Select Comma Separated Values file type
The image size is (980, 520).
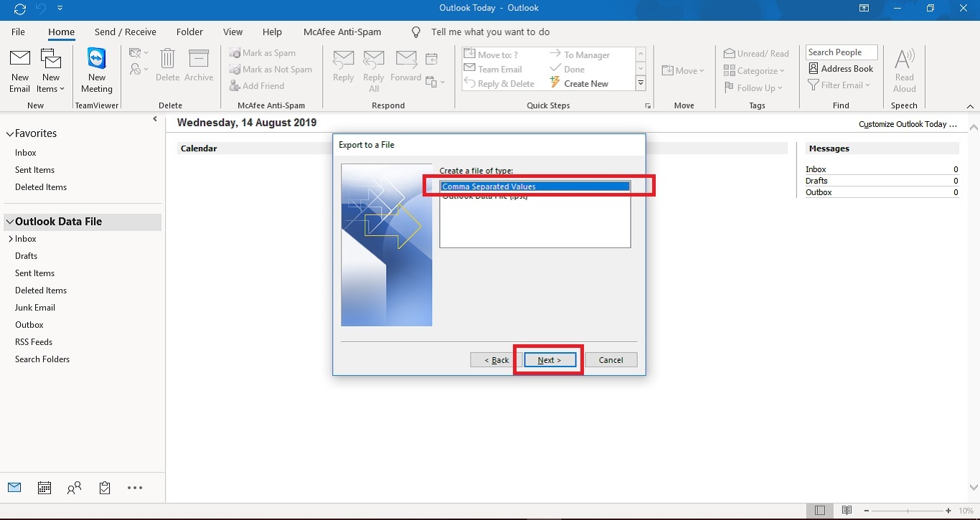pos(534,186)
